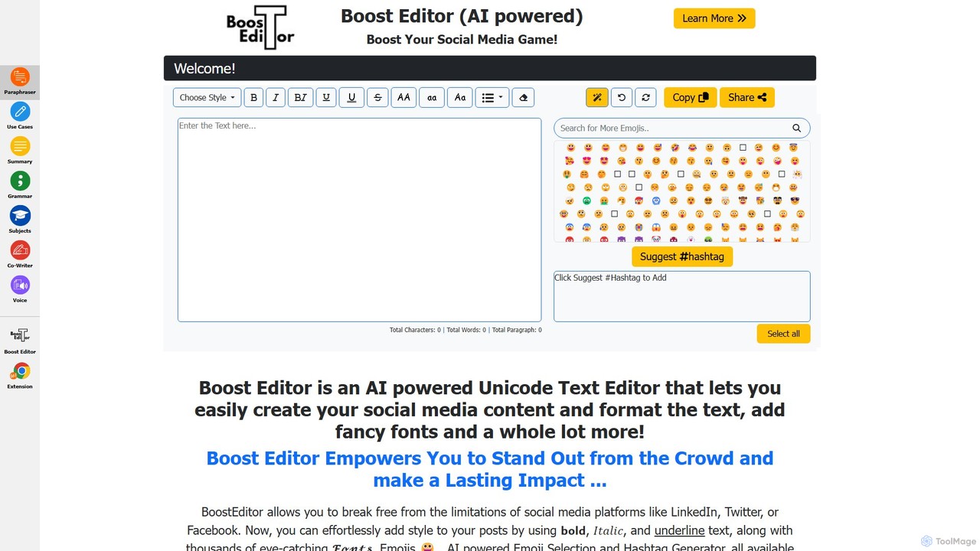The image size is (980, 551).
Task: Open the Voice tool icon
Action: click(20, 289)
